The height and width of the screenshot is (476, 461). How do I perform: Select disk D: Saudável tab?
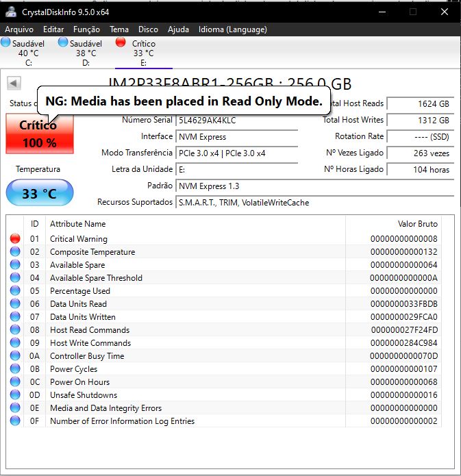(x=86, y=53)
